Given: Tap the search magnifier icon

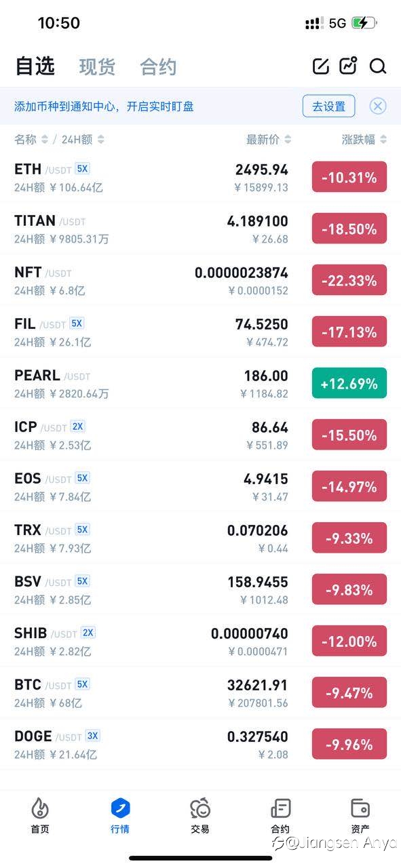Looking at the screenshot, I should coord(378,66).
